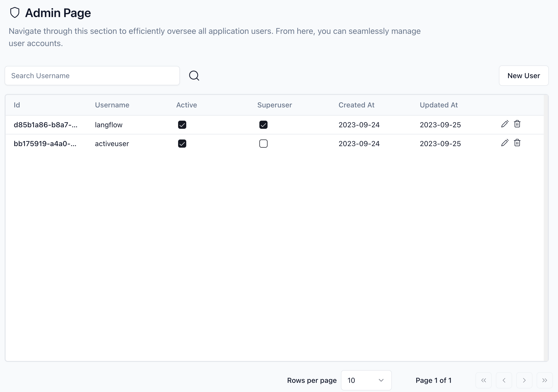Image resolution: width=558 pixels, height=392 pixels.
Task: Click the New User button
Action: pos(524,76)
